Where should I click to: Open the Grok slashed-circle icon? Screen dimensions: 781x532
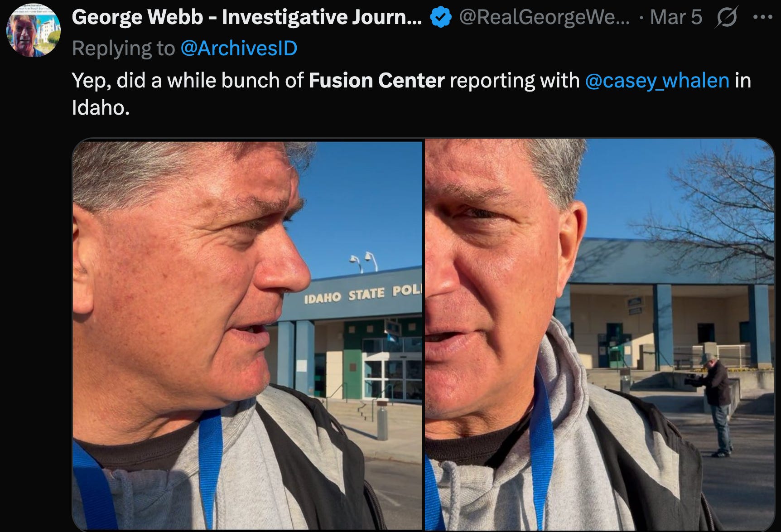tap(727, 18)
